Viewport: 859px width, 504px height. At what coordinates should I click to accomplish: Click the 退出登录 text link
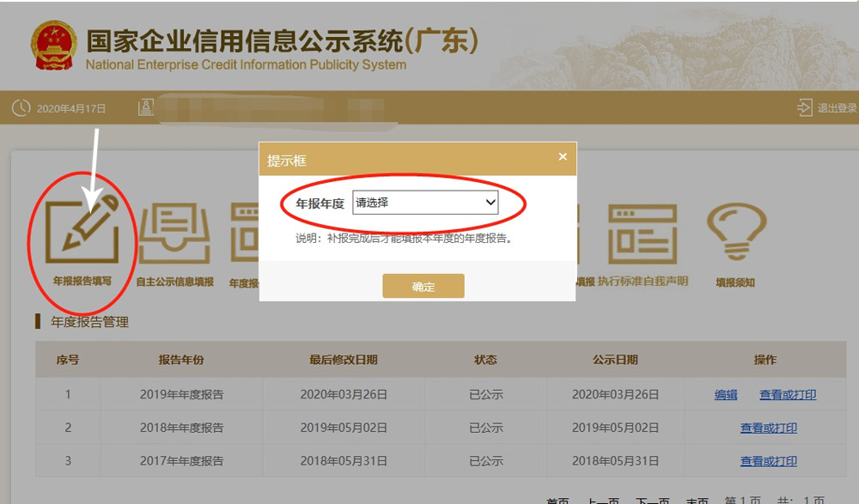[837, 108]
